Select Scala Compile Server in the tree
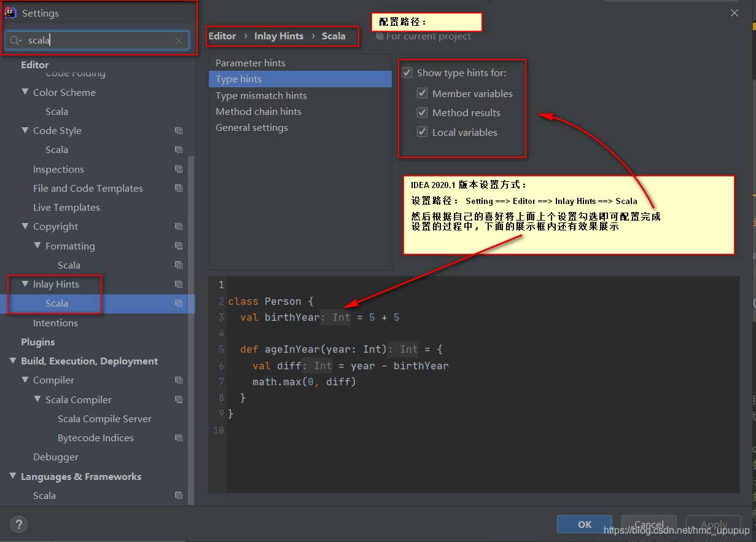This screenshot has height=542, width=756. point(104,418)
